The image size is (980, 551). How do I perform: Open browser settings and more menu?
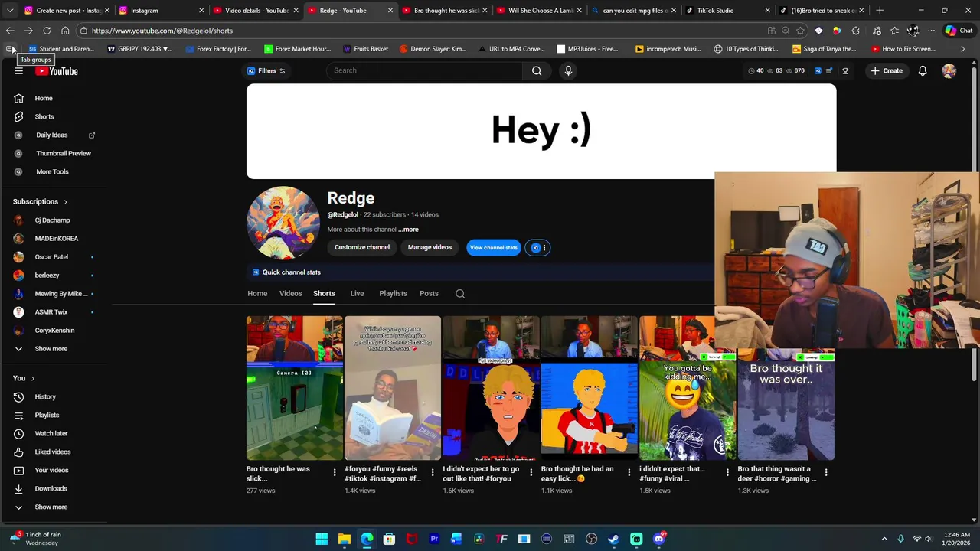pyautogui.click(x=931, y=31)
